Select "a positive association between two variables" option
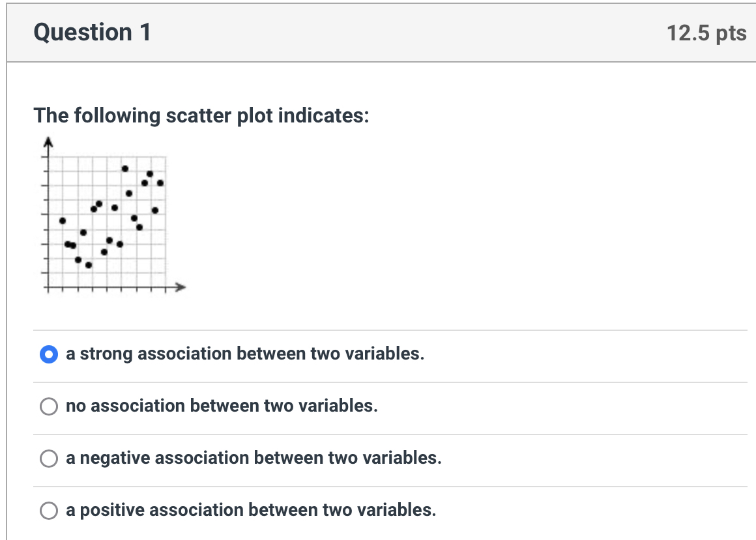Screen dimensions: 756x540 (x=48, y=510)
